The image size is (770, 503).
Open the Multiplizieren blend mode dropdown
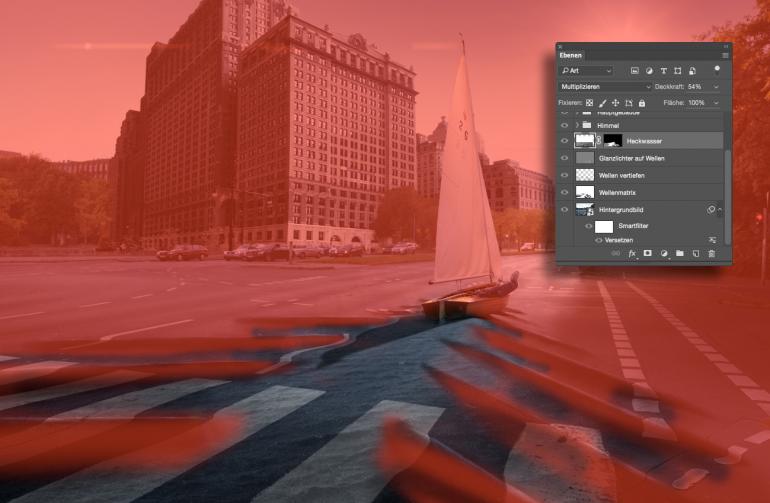605,86
